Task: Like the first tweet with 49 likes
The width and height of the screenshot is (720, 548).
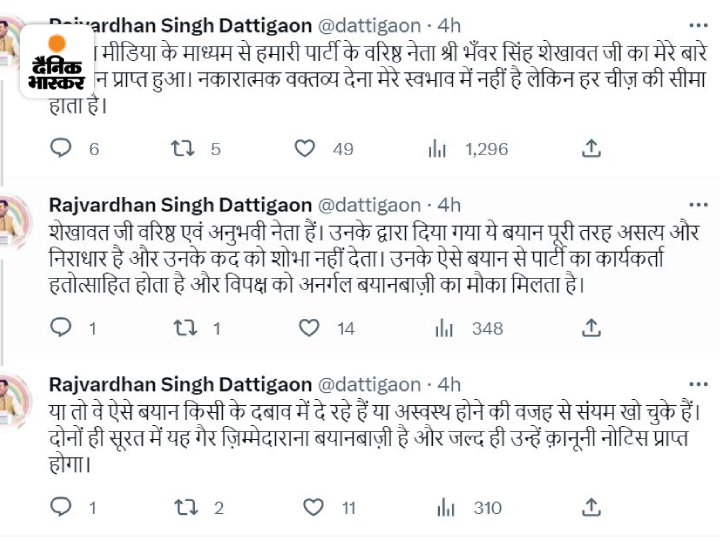Action: click(x=306, y=149)
